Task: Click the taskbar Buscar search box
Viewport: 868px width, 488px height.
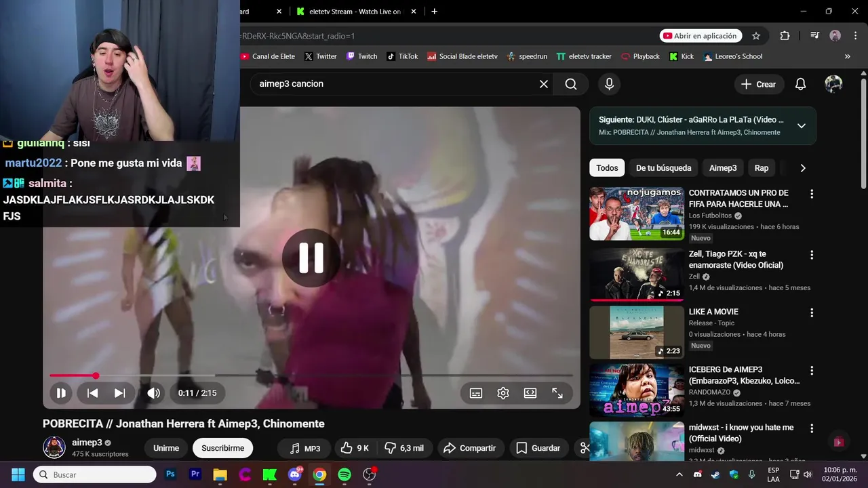Action: tap(95, 474)
